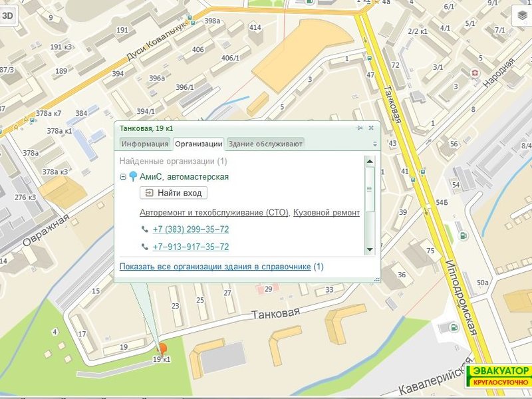The width and height of the screenshot is (532, 399).
Task: Select building 43 on the map
Action: pyautogui.click(x=392, y=143)
